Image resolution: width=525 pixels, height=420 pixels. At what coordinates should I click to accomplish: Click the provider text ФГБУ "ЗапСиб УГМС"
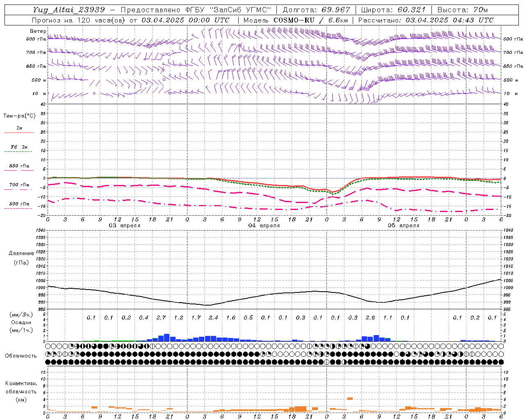click(229, 10)
